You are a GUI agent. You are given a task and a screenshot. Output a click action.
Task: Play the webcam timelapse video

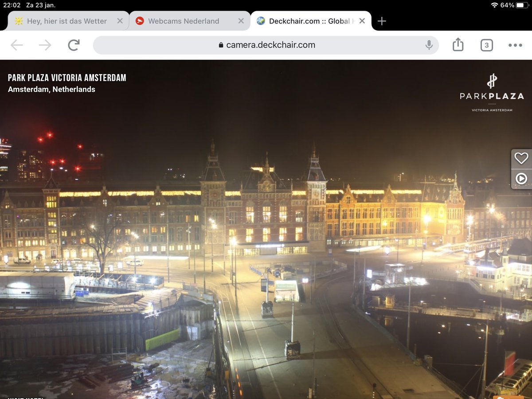point(521,179)
